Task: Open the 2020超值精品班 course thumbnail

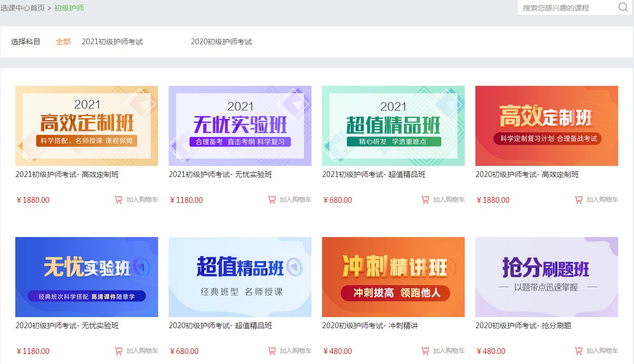Action: tap(240, 277)
